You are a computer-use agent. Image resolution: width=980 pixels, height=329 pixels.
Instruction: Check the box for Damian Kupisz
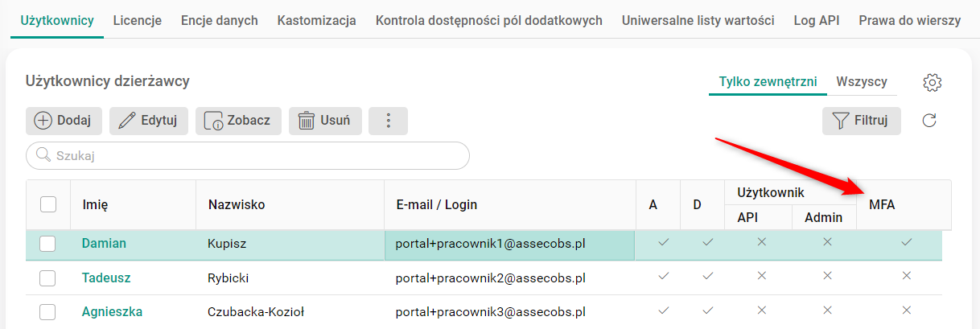coord(48,244)
